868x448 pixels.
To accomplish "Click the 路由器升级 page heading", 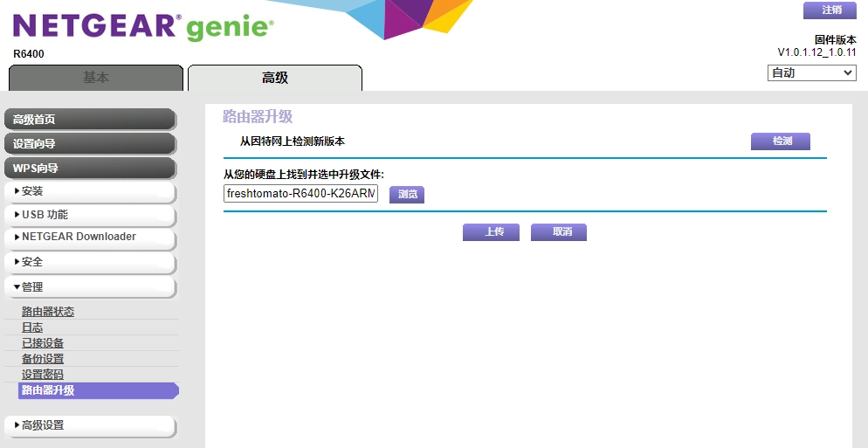I will click(x=258, y=117).
